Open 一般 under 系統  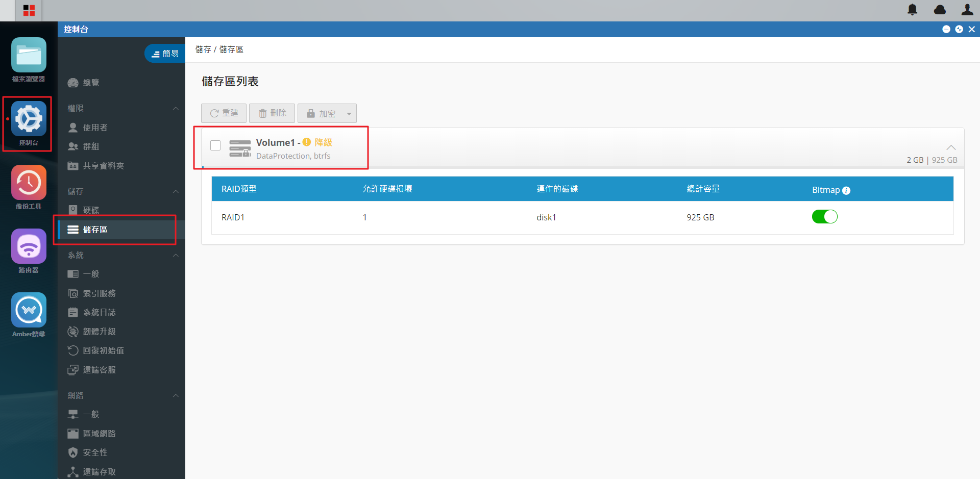coord(91,274)
